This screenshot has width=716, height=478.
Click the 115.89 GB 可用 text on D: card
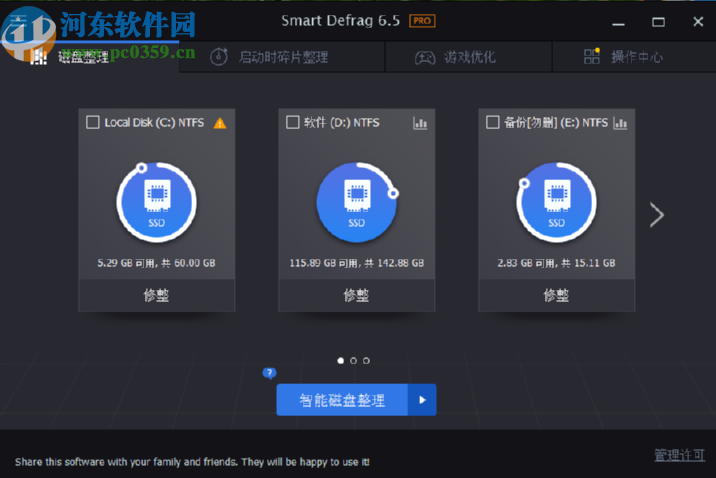(357, 263)
